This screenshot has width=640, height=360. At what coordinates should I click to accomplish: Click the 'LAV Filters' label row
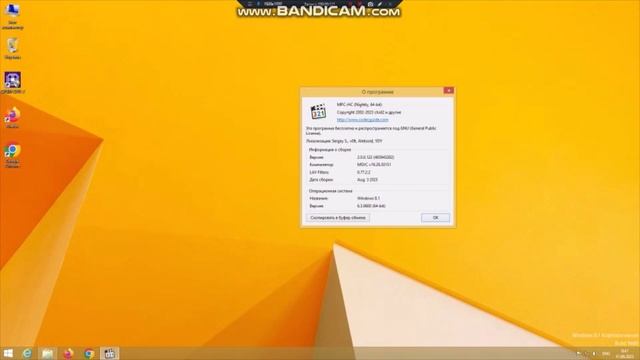[319, 172]
